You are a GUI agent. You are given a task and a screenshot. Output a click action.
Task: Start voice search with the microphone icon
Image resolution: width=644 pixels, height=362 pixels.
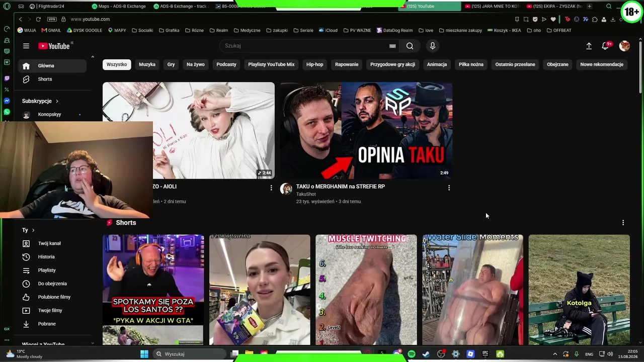(432, 46)
